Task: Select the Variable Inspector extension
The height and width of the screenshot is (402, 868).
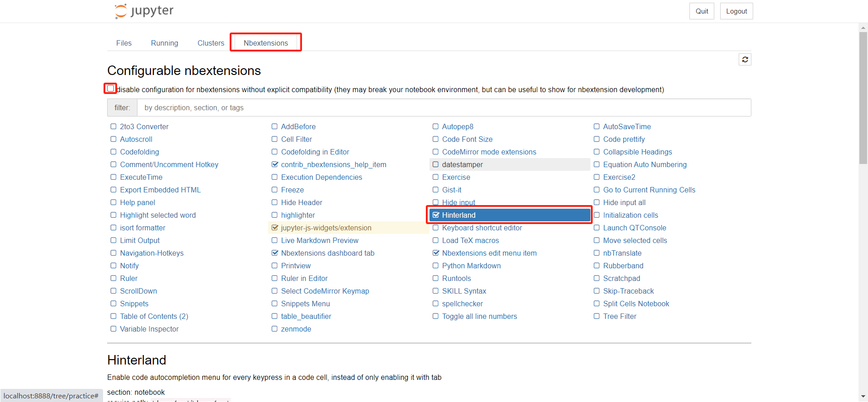Action: 149,329
